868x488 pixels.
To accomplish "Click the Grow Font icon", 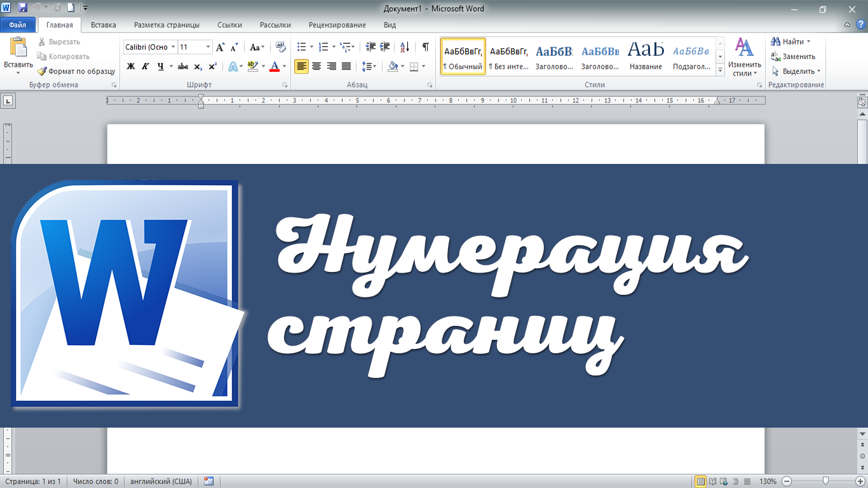I will tap(220, 47).
